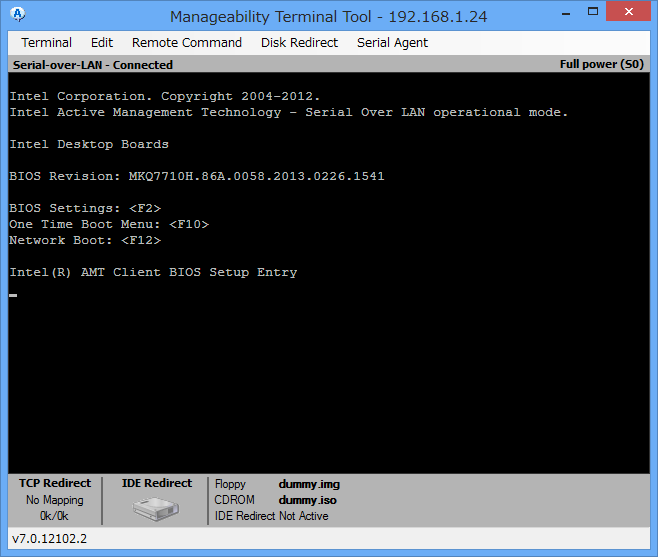This screenshot has width=658, height=557.
Task: Click the AMT Client BIOS Setup Entry line
Action: pyautogui.click(x=153, y=272)
